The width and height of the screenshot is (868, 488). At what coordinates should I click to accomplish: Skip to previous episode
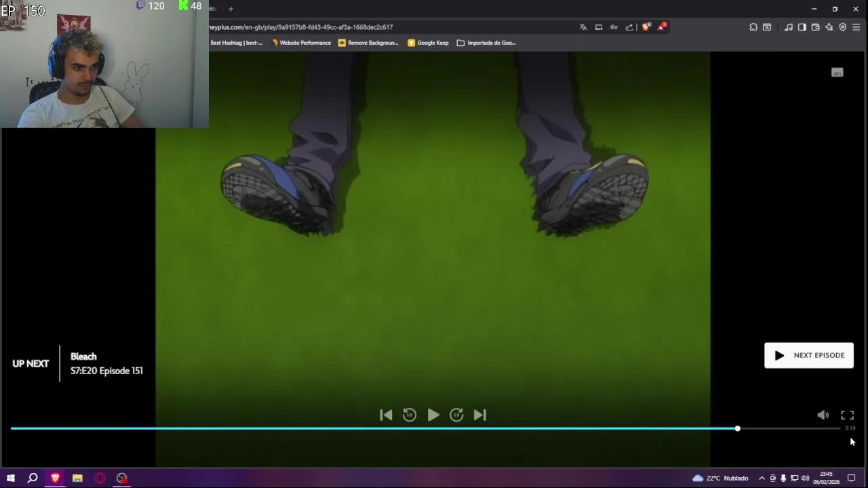(386, 415)
